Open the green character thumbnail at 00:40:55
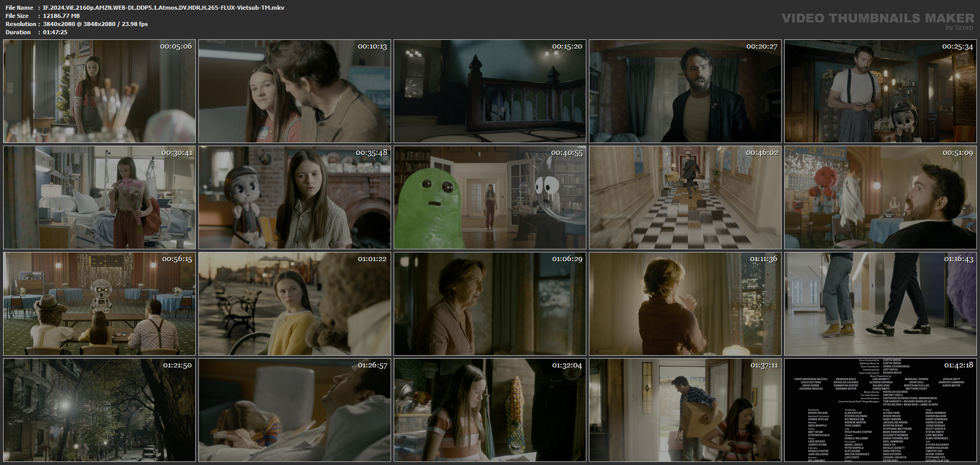This screenshot has height=465, width=980. (x=490, y=198)
